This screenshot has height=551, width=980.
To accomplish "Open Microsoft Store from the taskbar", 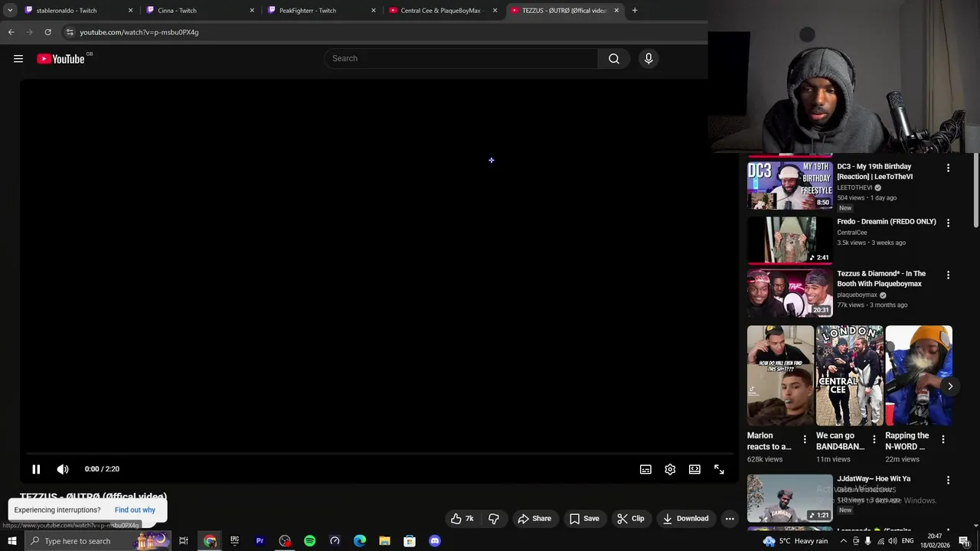I will pyautogui.click(x=410, y=541).
